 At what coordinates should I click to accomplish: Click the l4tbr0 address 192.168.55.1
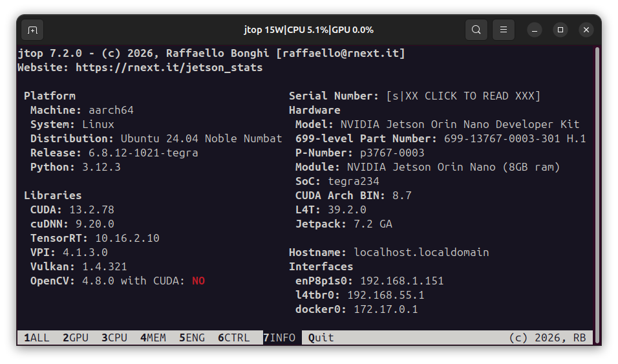(386, 295)
